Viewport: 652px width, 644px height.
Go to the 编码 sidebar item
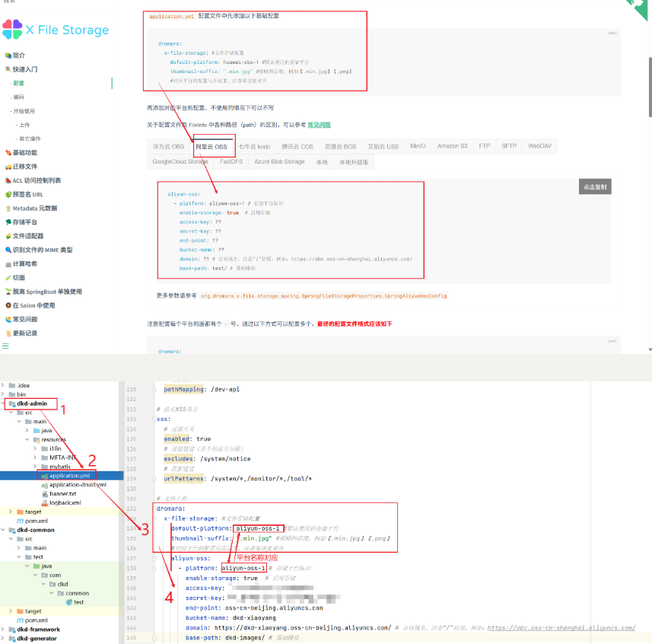click(x=18, y=97)
